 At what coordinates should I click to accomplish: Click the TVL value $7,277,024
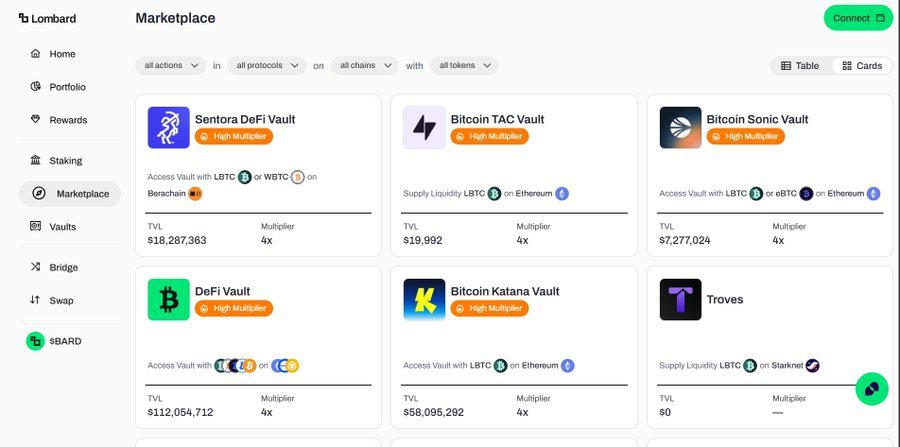(685, 240)
